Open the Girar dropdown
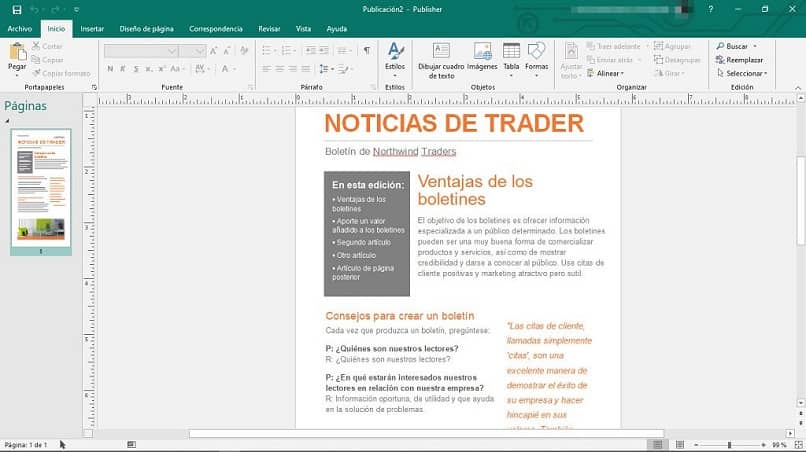This screenshot has width=806, height=452. point(669,74)
